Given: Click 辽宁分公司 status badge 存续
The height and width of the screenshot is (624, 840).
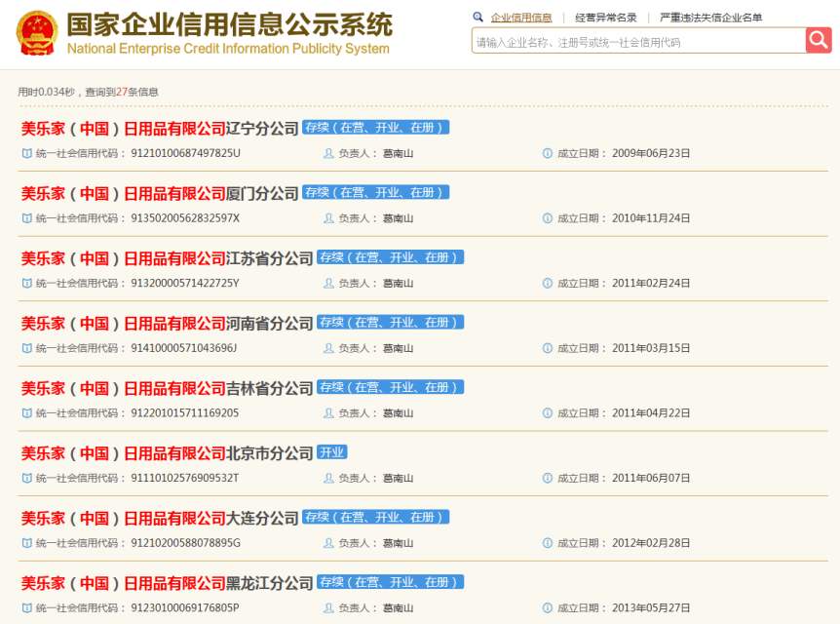Looking at the screenshot, I should [x=375, y=128].
